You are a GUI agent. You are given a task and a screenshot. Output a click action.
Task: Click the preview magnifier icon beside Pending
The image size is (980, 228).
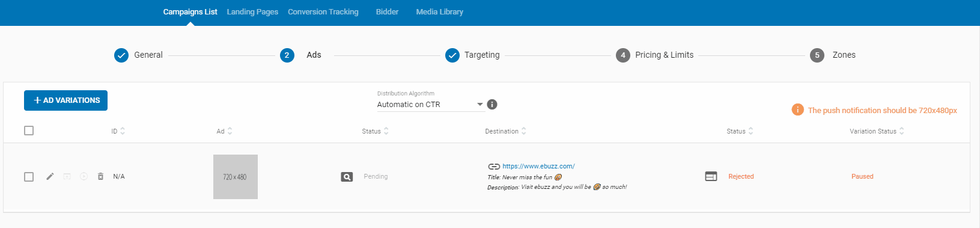[347, 177]
